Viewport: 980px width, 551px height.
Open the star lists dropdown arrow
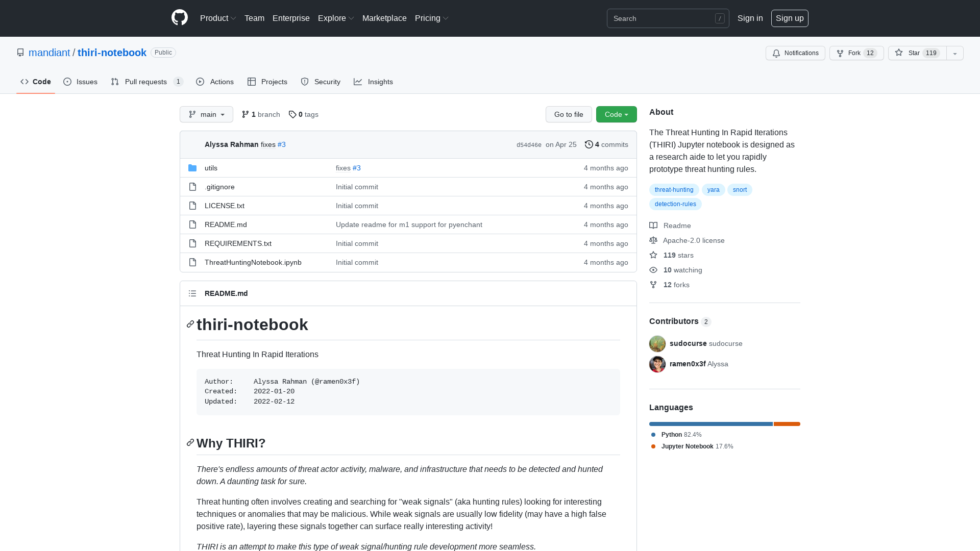click(955, 53)
